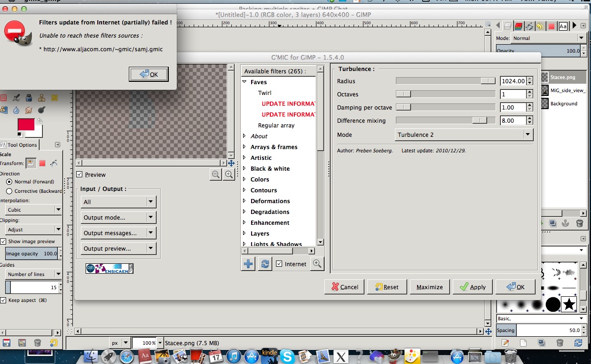
Task: Expand the Artistic filter category
Action: [x=244, y=158]
